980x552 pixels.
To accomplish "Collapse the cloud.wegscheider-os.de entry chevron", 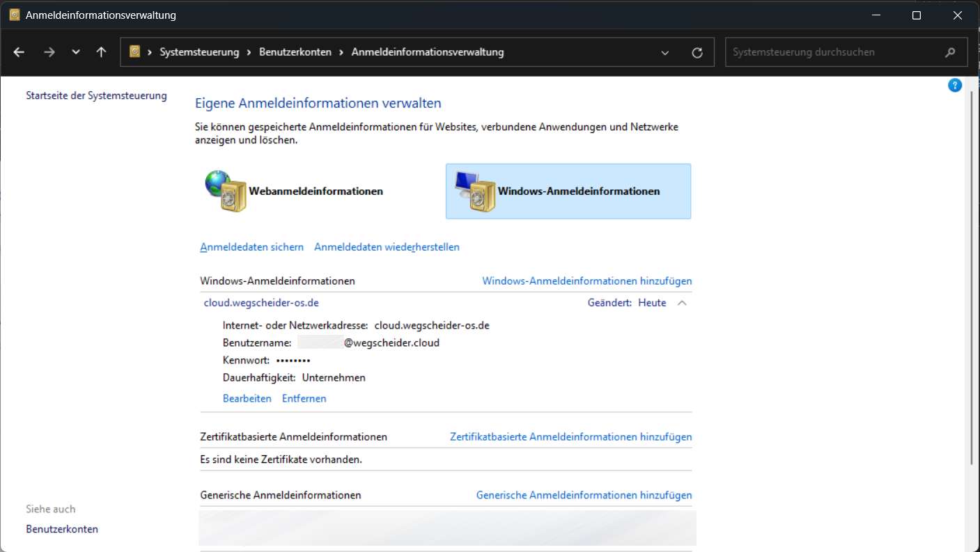I will (682, 303).
